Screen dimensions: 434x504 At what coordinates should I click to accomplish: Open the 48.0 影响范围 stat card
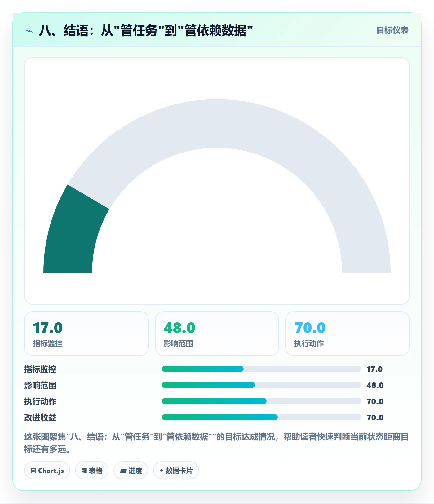217,334
